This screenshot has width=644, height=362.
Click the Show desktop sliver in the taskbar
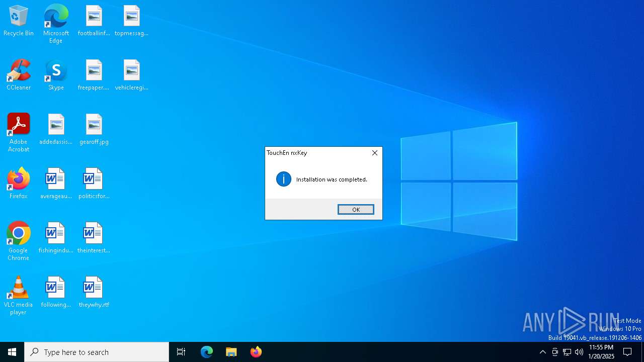click(642, 352)
